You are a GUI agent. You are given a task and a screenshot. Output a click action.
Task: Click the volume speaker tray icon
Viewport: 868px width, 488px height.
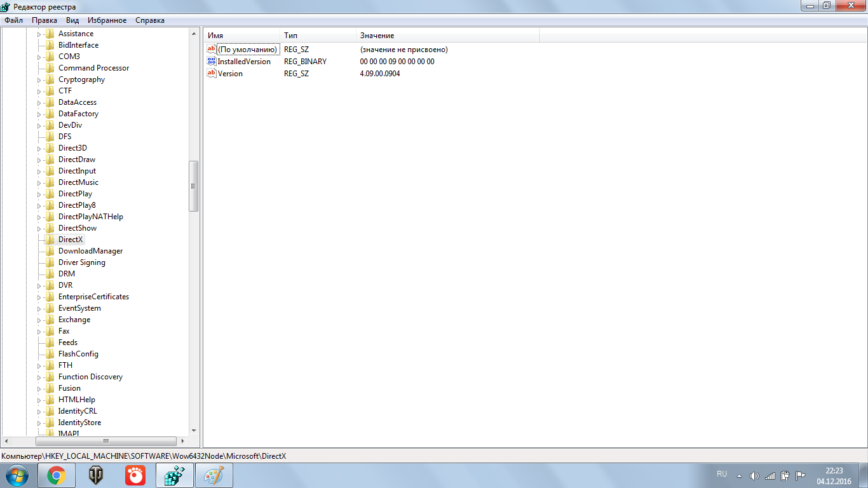(x=754, y=475)
